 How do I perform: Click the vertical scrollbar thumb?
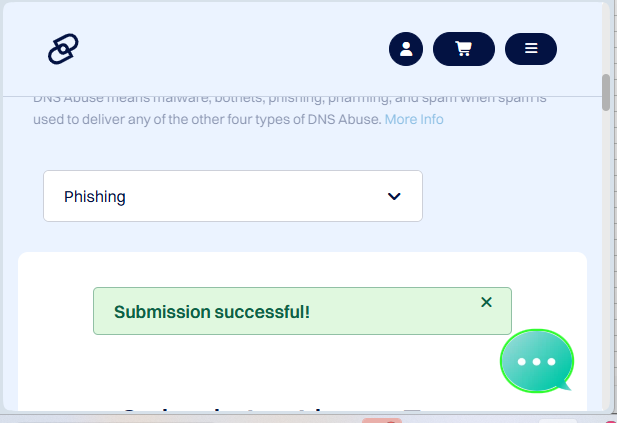(x=605, y=92)
